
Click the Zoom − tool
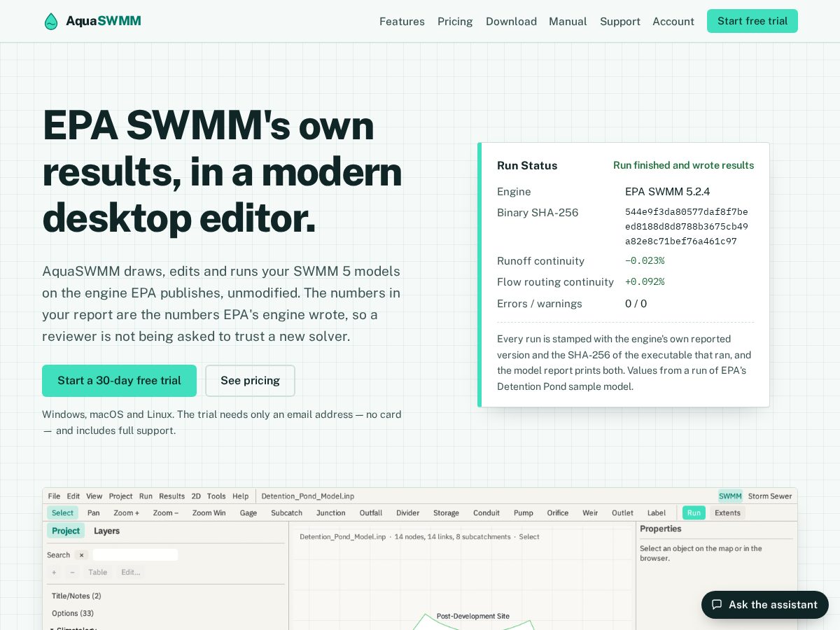click(x=166, y=513)
